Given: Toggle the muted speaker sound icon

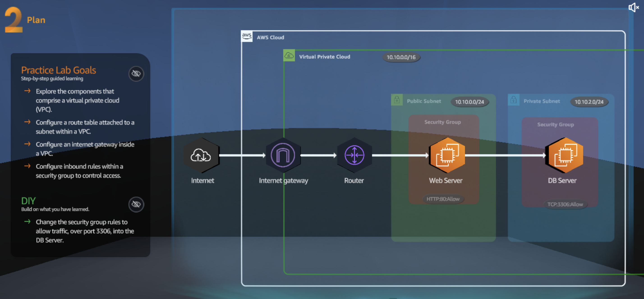Looking at the screenshot, I should [x=633, y=7].
